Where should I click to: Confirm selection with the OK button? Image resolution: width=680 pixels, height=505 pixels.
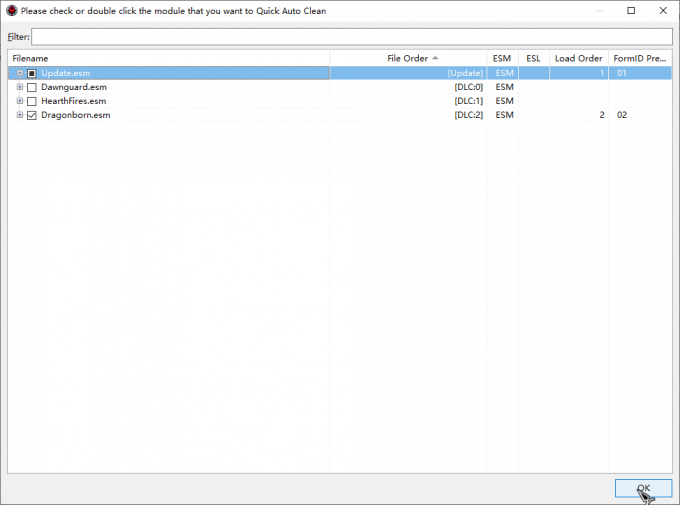point(643,488)
